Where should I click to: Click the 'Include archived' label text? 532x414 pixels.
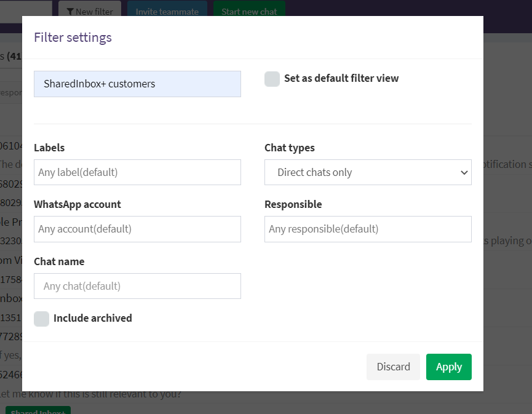point(93,318)
